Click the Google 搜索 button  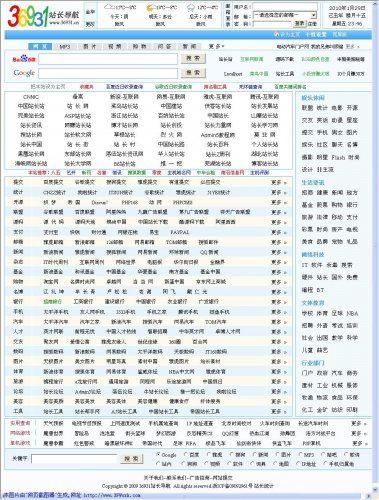coord(193,72)
